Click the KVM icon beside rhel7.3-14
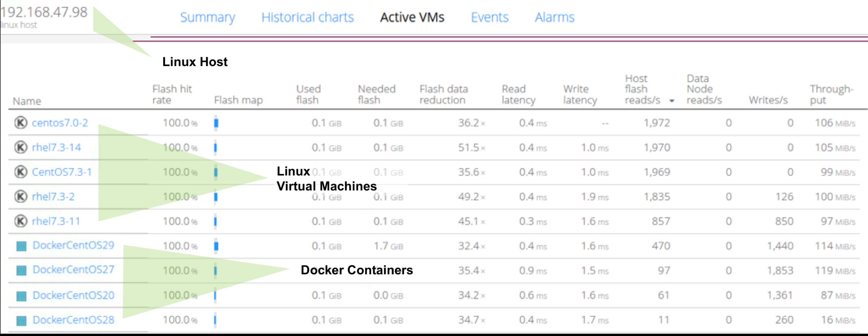This screenshot has width=868, height=336. [21, 147]
